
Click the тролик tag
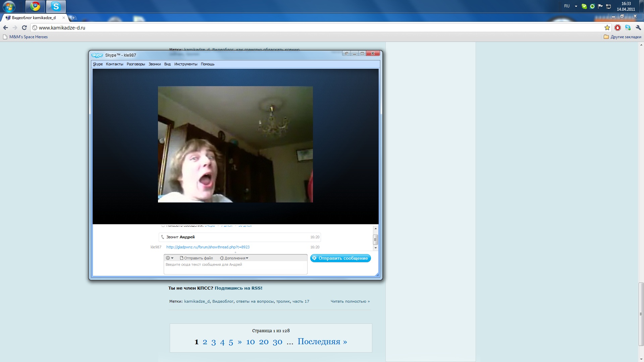point(283,301)
